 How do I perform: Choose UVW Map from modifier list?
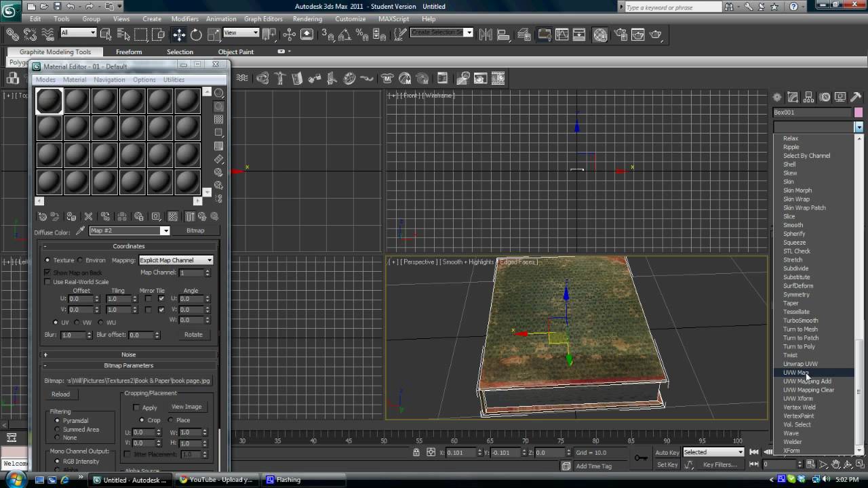pyautogui.click(x=796, y=373)
